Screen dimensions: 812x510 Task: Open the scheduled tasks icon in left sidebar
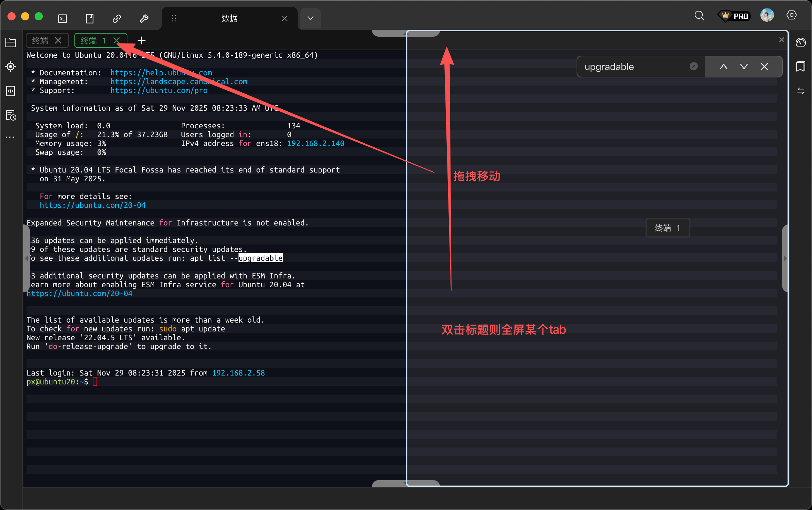11,115
